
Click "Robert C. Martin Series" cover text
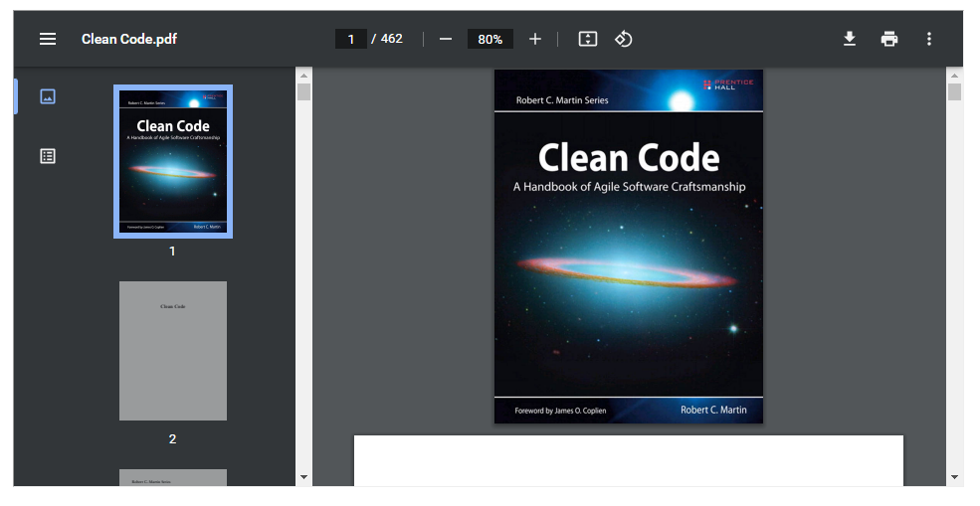[562, 100]
